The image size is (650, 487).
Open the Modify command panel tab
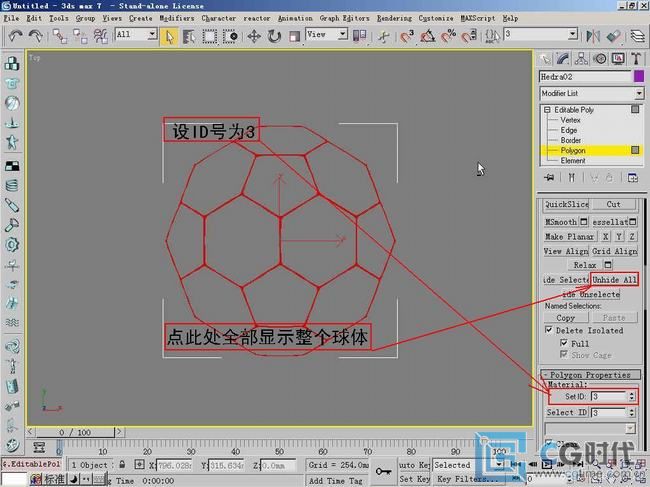pyautogui.click(x=563, y=59)
